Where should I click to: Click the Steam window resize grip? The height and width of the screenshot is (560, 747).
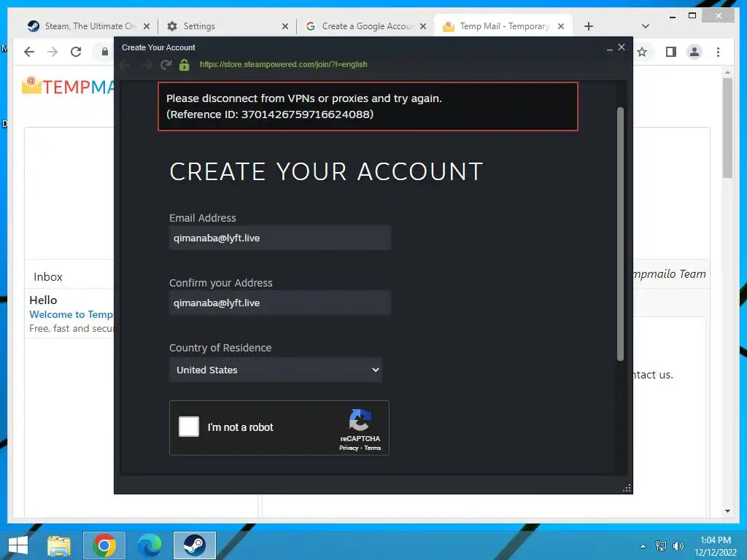pos(627,488)
